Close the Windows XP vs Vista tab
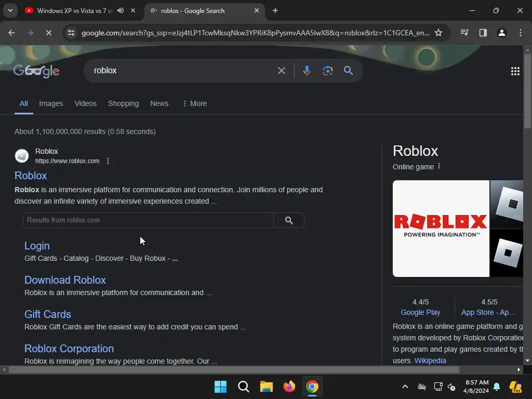Viewport: 532px width, 399px height. coord(133,10)
